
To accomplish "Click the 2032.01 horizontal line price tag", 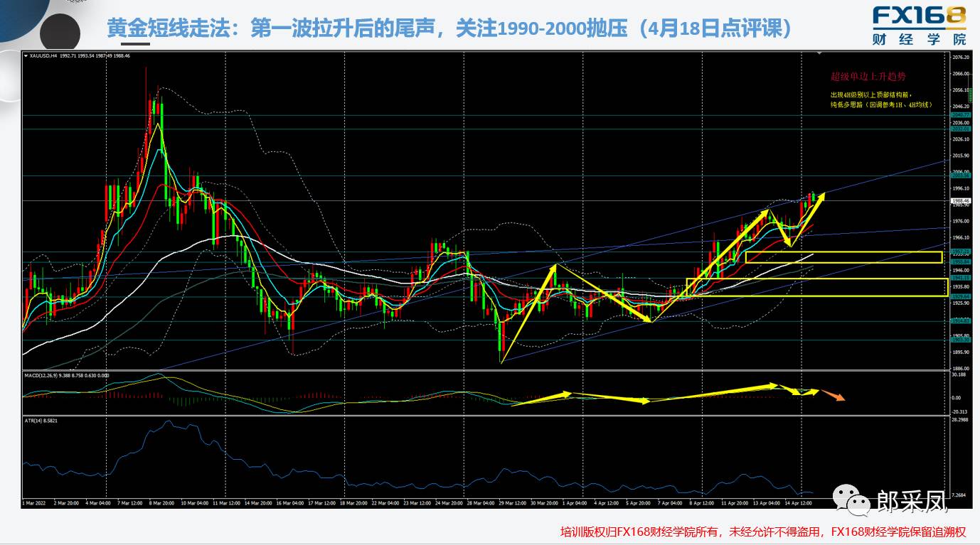I will pyautogui.click(x=960, y=129).
